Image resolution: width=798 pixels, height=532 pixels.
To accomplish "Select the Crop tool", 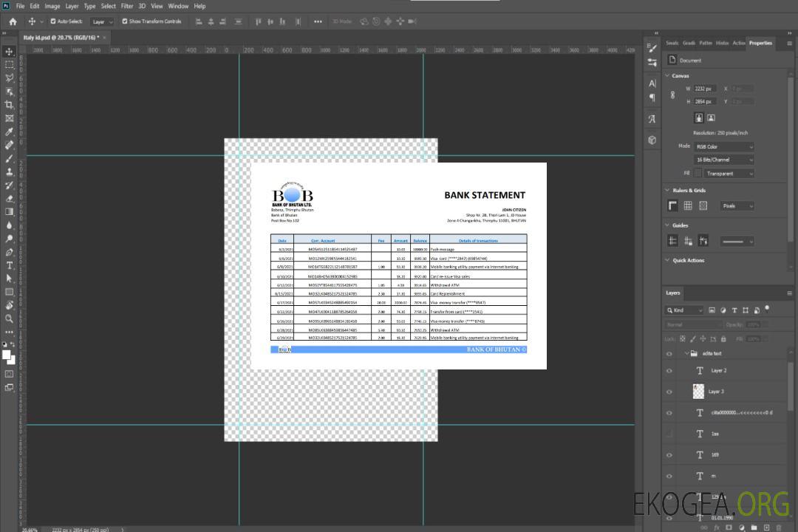I will tap(9, 105).
